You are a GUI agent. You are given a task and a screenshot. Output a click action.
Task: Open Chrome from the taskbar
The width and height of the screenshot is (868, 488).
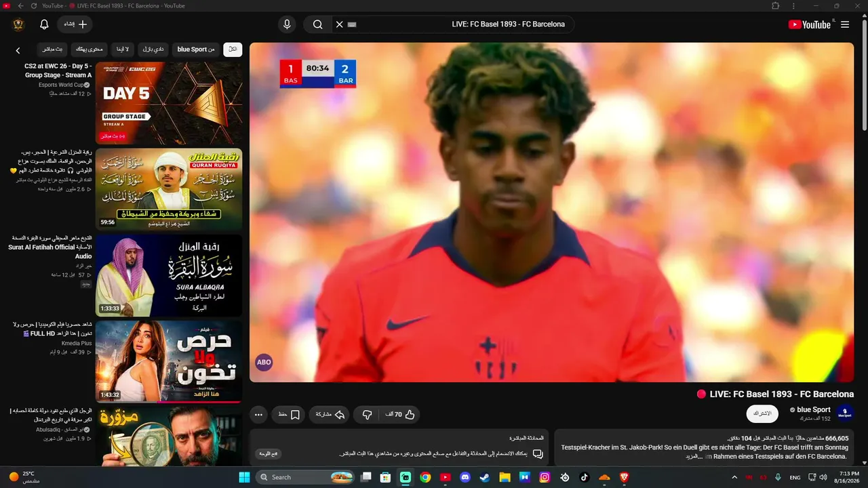coord(425,477)
